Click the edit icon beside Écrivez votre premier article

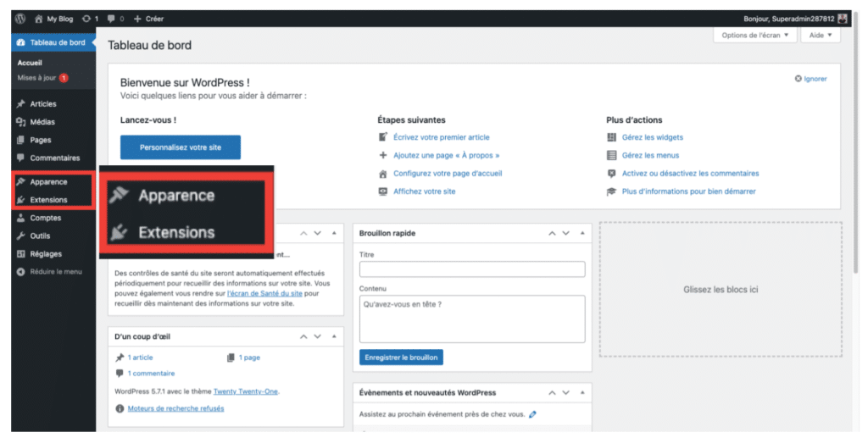tap(382, 137)
